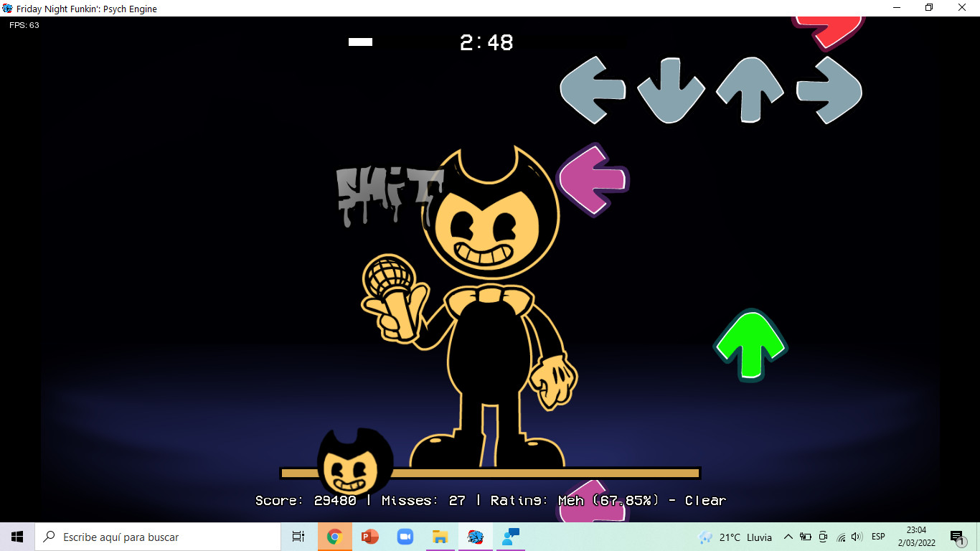Click the white song progress bar
This screenshot has width=980, height=551.
[360, 42]
